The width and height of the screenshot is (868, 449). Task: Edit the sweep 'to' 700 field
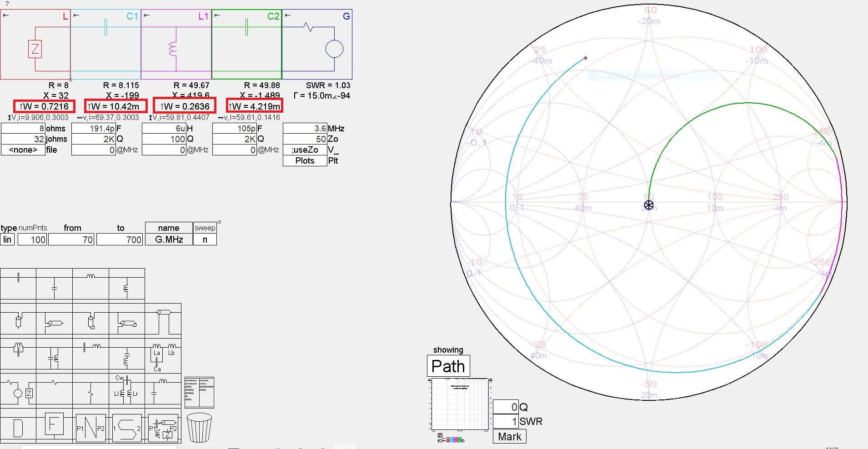point(120,239)
